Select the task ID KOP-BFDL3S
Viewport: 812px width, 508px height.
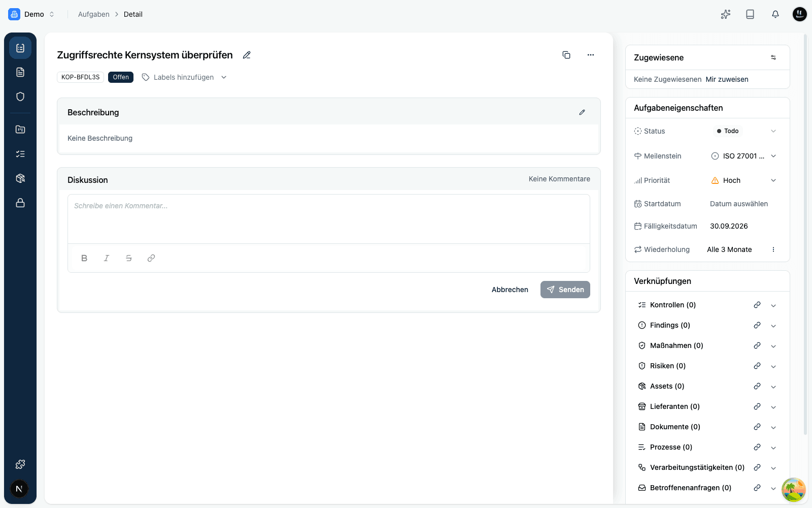tap(81, 77)
